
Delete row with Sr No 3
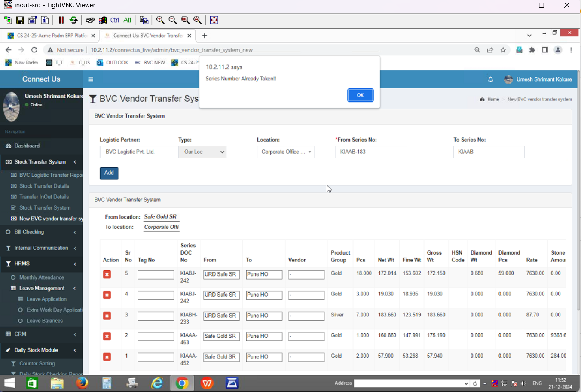[x=107, y=316]
